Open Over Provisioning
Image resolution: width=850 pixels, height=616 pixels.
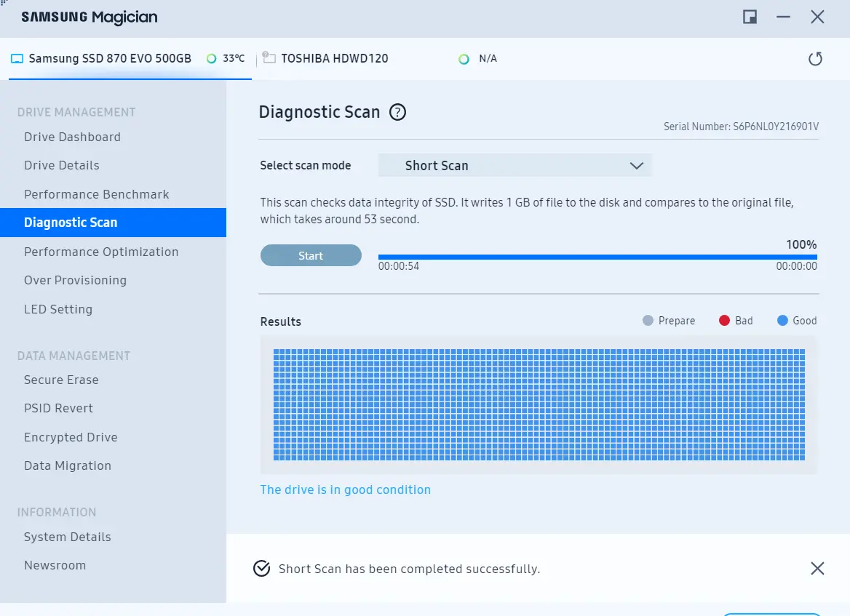click(75, 281)
